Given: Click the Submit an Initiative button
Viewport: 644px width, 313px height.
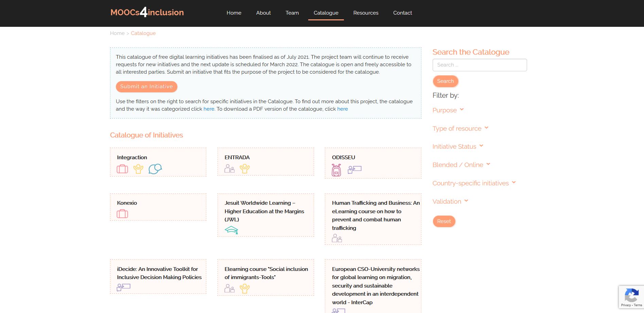Looking at the screenshot, I should click(x=146, y=87).
